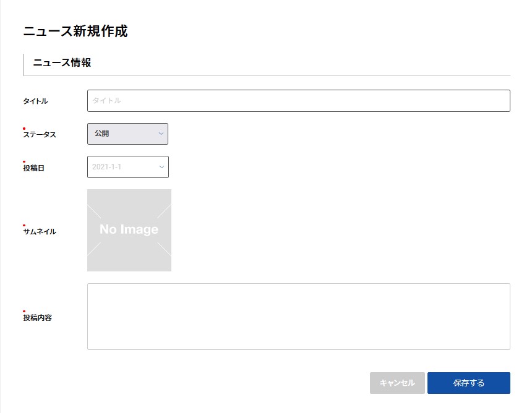
Task: Open the 投稿日 date dropdown showing 2021-1-1
Action: tap(127, 167)
